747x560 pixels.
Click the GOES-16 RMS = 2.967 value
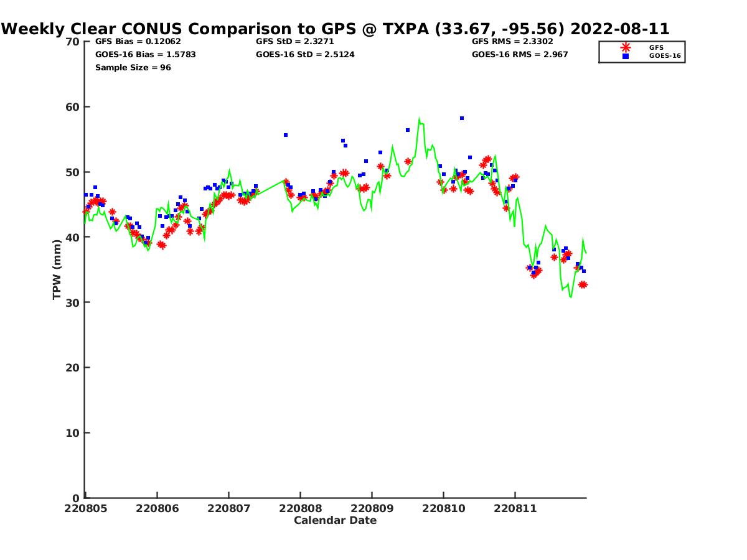pyautogui.click(x=520, y=55)
